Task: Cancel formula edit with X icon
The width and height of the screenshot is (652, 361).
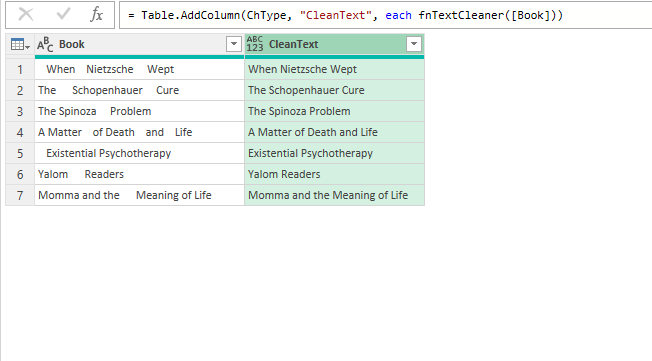Action: click(26, 15)
